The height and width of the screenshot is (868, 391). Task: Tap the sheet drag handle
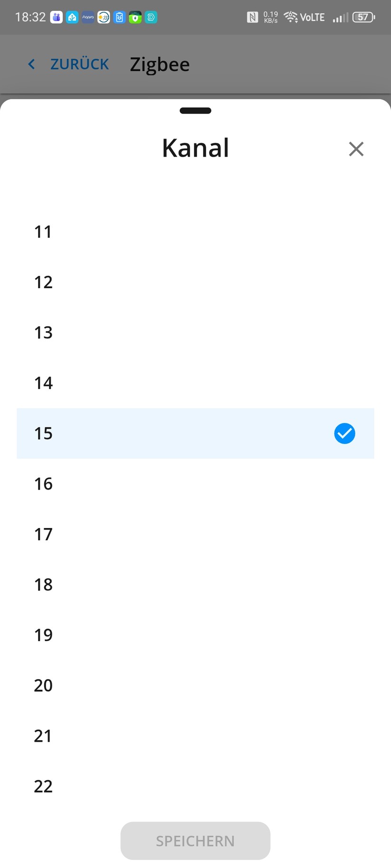click(x=195, y=111)
